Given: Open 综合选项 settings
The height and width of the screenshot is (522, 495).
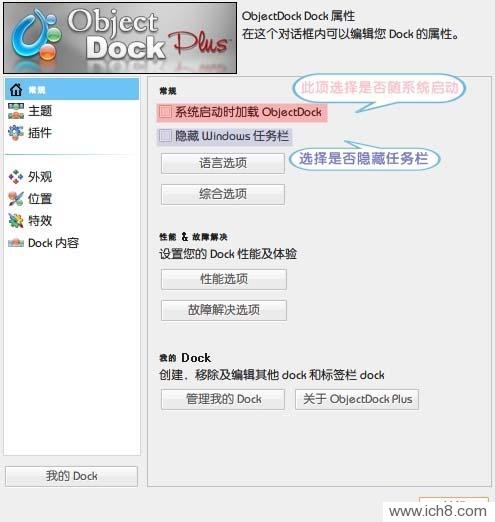Looking at the screenshot, I should (223, 194).
